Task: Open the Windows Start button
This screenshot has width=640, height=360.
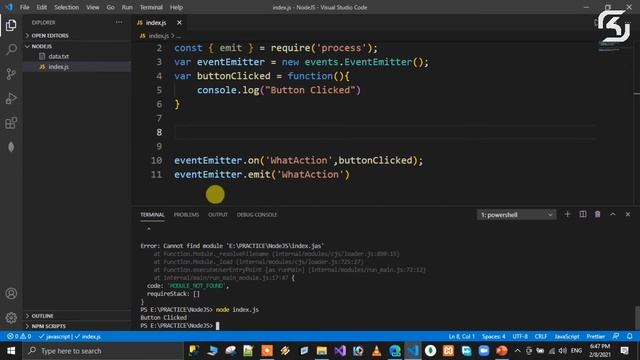Action: coord(11,351)
